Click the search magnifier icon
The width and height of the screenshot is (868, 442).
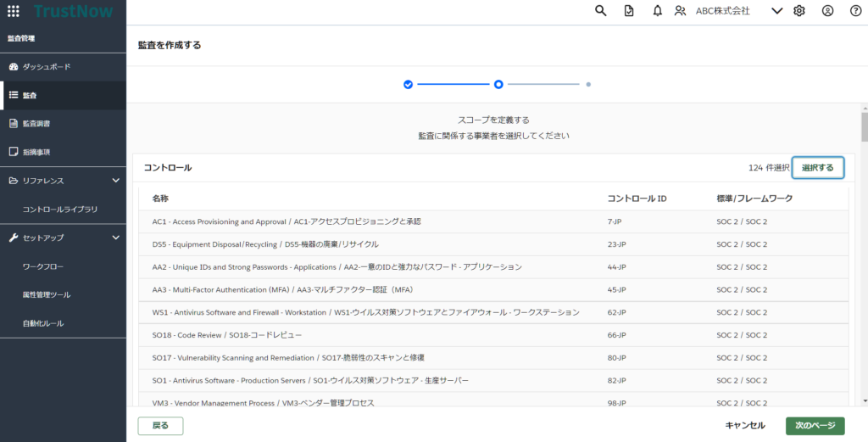[601, 11]
